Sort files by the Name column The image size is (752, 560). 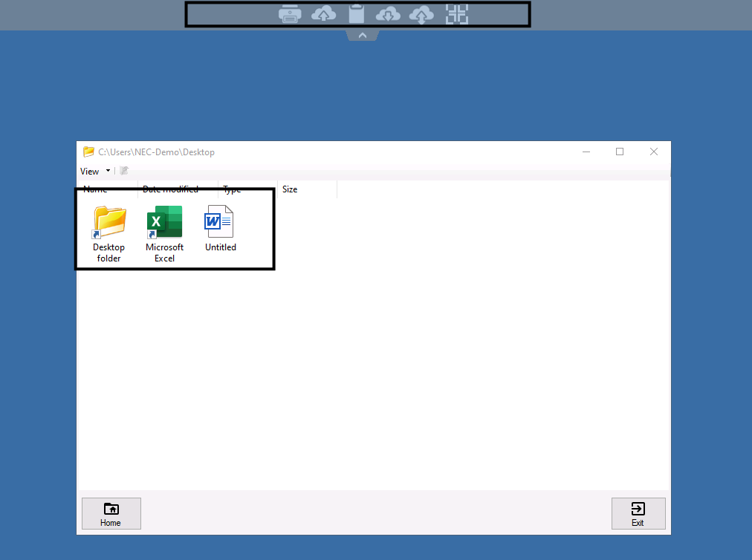click(x=95, y=189)
